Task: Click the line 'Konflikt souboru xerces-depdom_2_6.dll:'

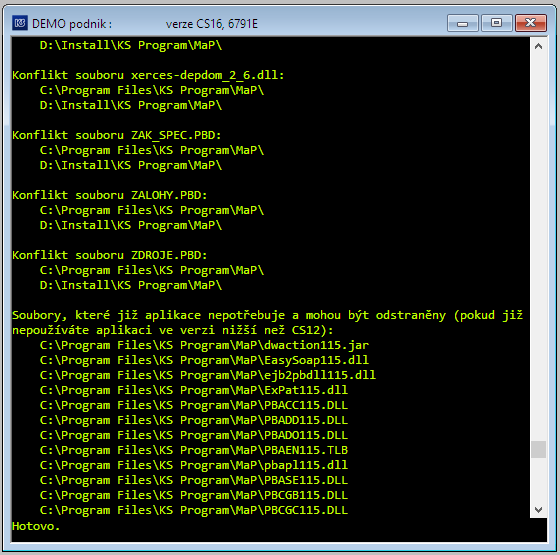Action: click(148, 75)
